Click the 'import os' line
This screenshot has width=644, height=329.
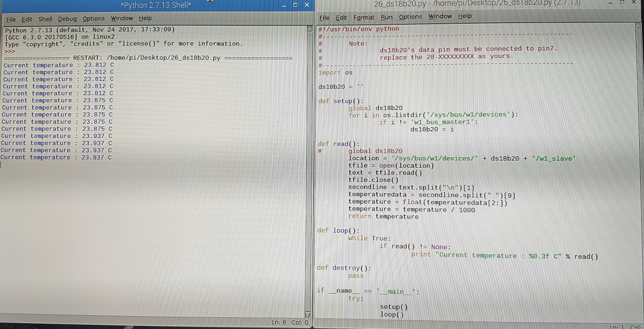click(335, 72)
